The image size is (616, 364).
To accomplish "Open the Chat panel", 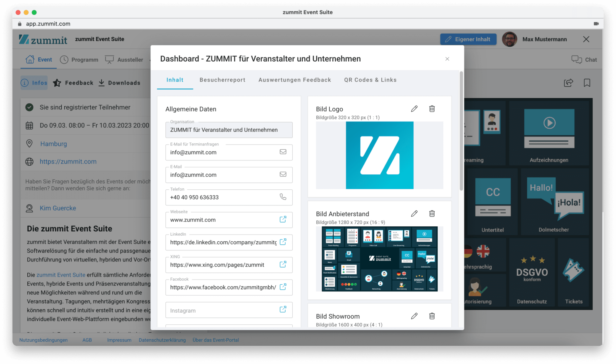I will pyautogui.click(x=584, y=59).
